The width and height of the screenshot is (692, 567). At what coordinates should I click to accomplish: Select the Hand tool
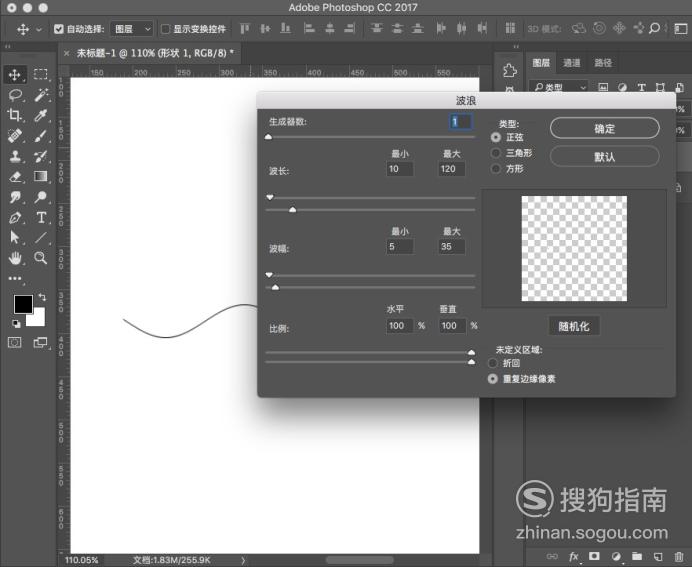[15, 258]
